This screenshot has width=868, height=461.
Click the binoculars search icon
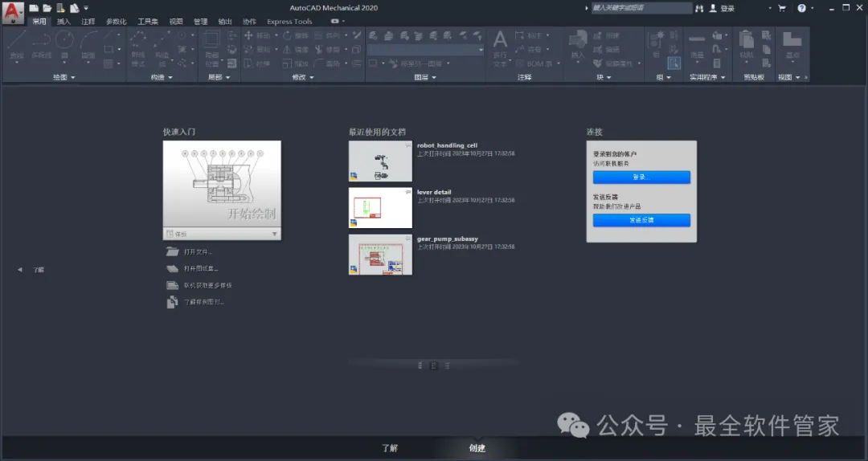[699, 8]
